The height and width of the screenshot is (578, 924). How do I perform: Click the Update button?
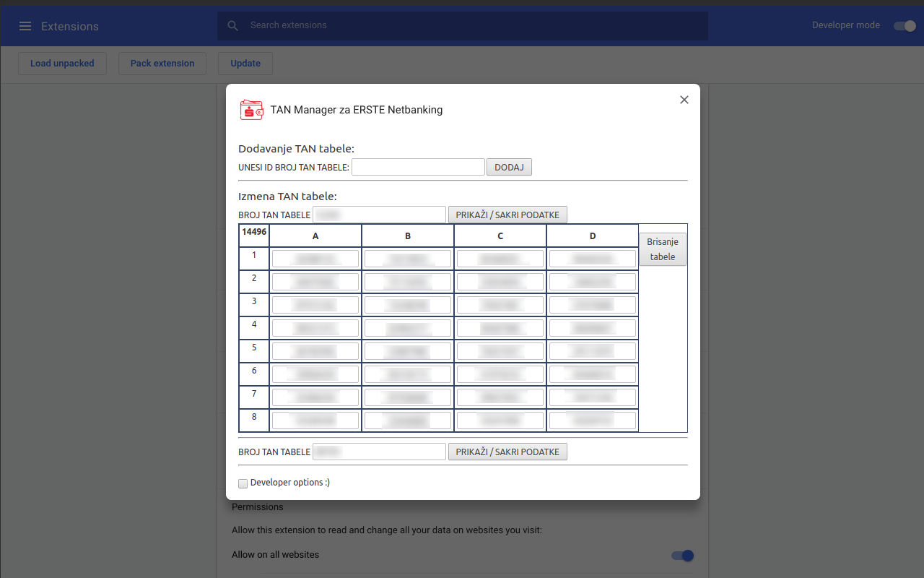coord(245,64)
